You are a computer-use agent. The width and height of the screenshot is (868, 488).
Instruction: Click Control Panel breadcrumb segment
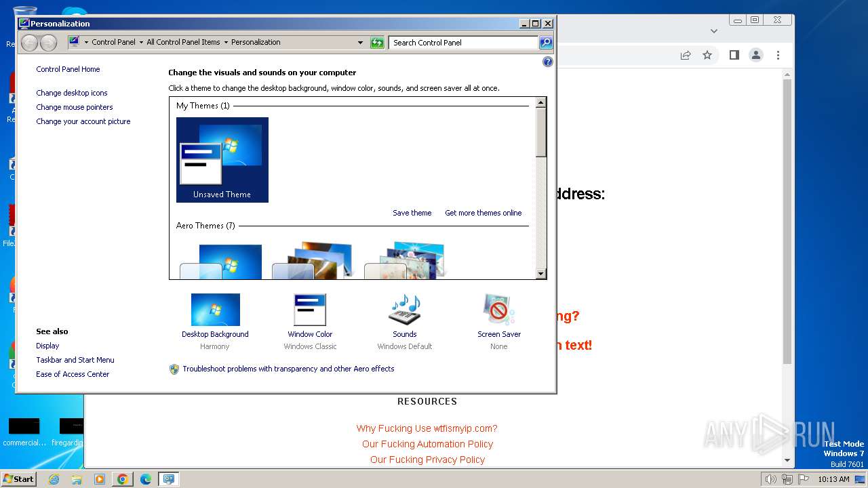(x=113, y=42)
